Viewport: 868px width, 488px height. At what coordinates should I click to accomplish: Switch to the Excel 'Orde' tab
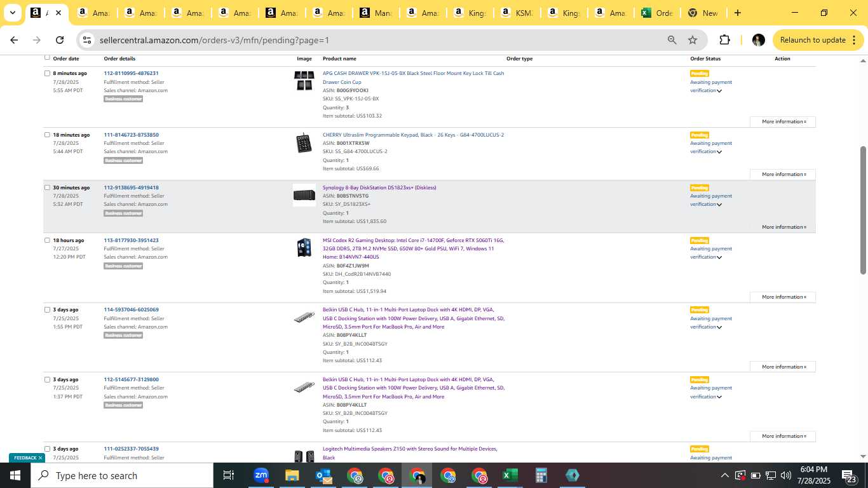[657, 13]
